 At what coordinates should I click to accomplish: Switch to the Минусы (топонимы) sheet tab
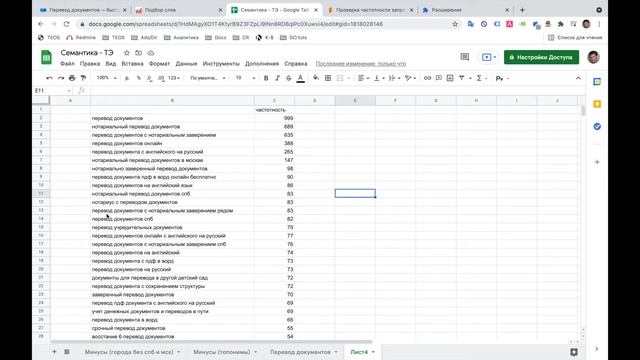coord(222,352)
